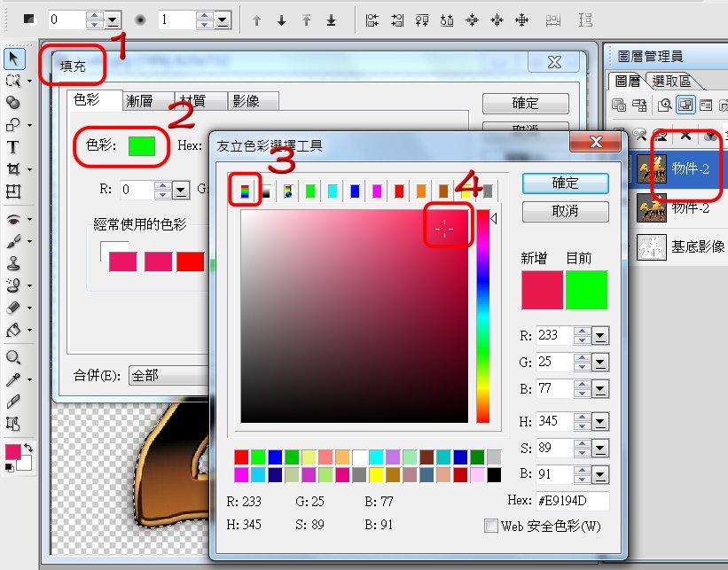The width and height of the screenshot is (728, 570).
Task: Pick the cyan preset swatch in top row
Action: pos(333,191)
